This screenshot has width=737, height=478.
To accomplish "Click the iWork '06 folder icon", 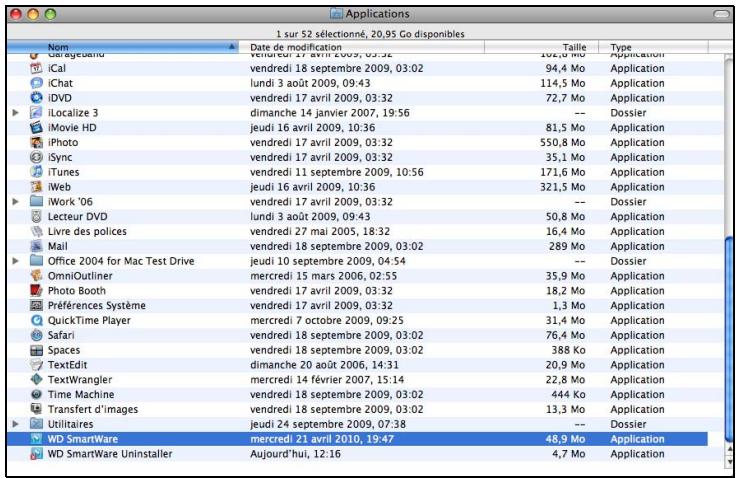I will pyautogui.click(x=36, y=202).
